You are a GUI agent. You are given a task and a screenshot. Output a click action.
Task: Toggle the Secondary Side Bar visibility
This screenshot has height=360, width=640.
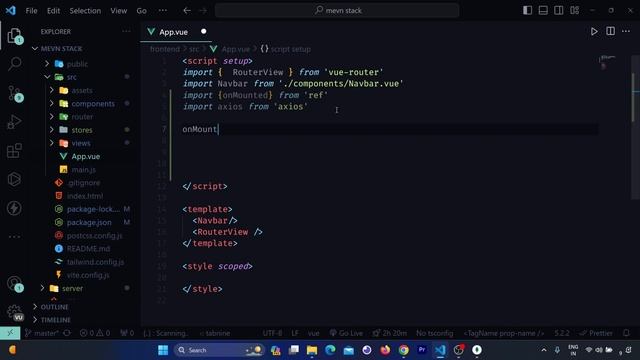coord(558,10)
